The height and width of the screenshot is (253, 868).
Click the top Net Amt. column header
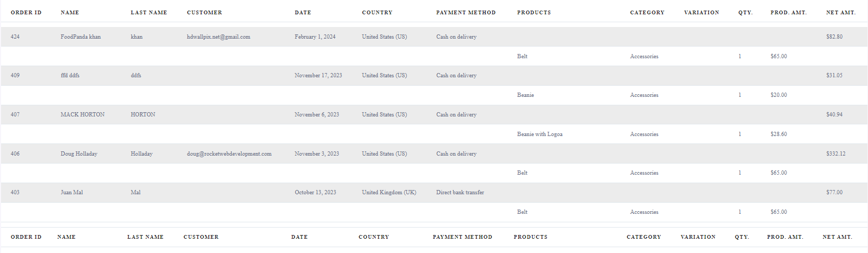pyautogui.click(x=841, y=12)
